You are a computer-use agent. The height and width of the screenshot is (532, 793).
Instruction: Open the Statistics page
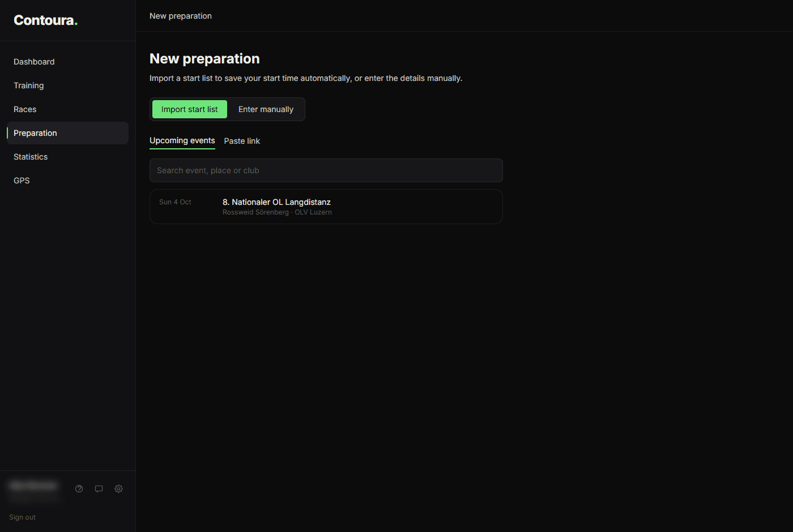point(68,157)
